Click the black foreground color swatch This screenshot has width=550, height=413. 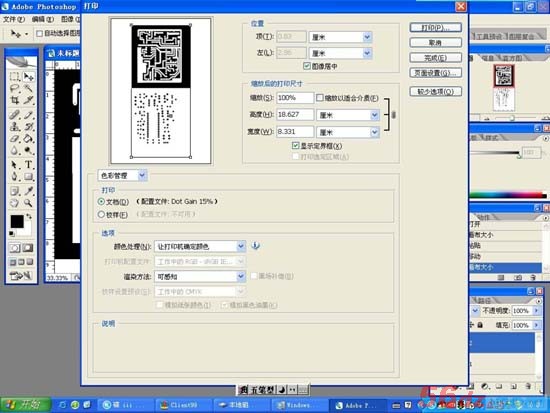[x=17, y=221]
